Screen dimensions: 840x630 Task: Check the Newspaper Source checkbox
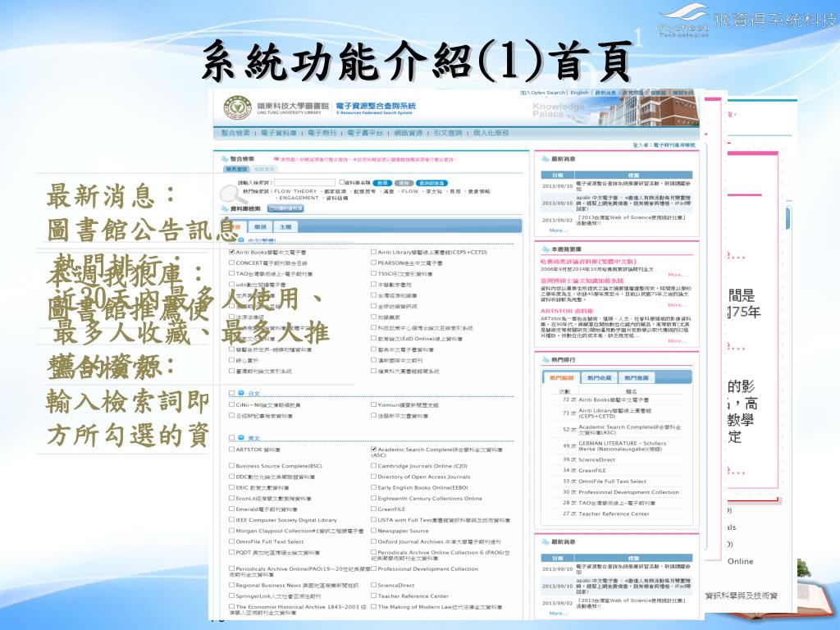[x=373, y=531]
